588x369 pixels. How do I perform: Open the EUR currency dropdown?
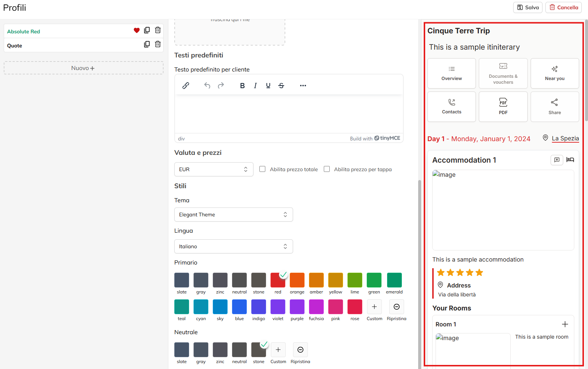click(x=214, y=169)
